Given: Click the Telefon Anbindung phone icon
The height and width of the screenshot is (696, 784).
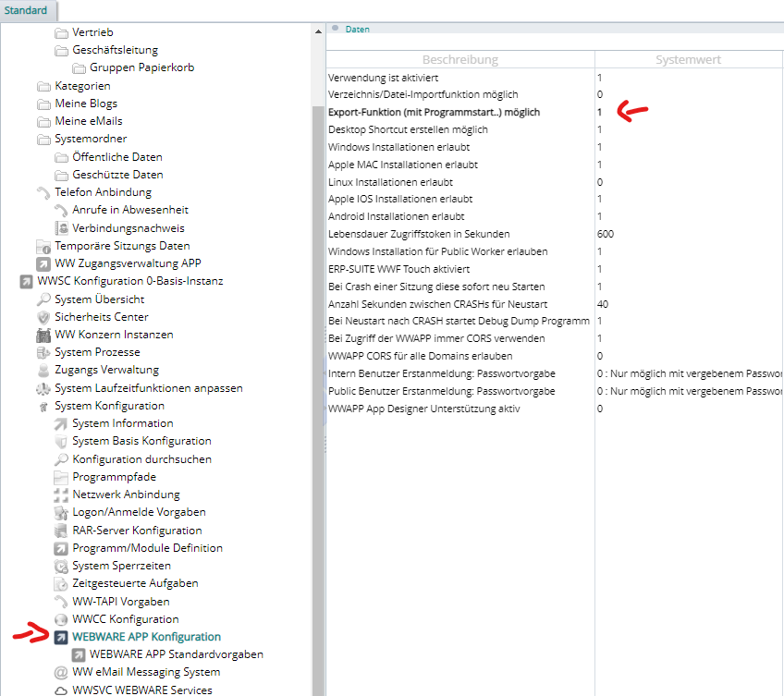Looking at the screenshot, I should pos(43,192).
